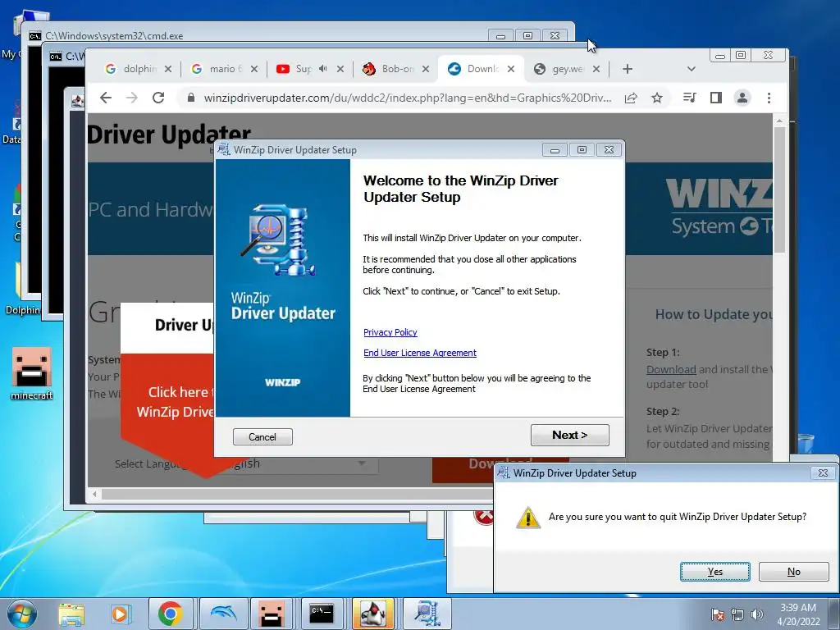Open a new Chrome tab
The image size is (840, 630).
click(628, 69)
